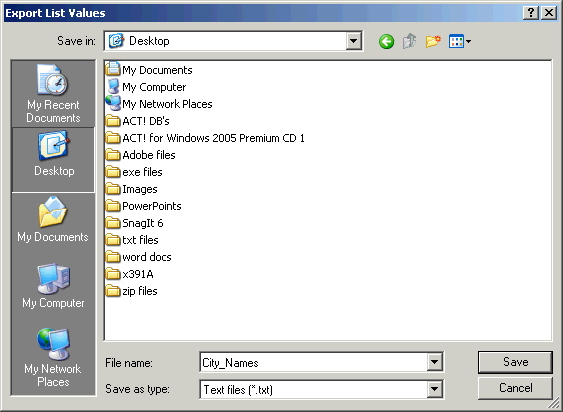
Task: Select the "Adobe files" folder name
Action: point(149,155)
